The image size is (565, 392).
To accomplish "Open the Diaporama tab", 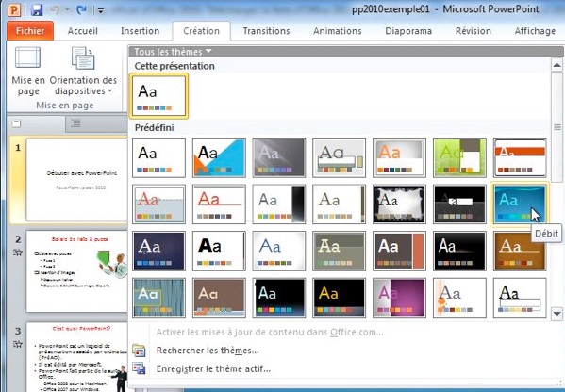I will 408,31.
